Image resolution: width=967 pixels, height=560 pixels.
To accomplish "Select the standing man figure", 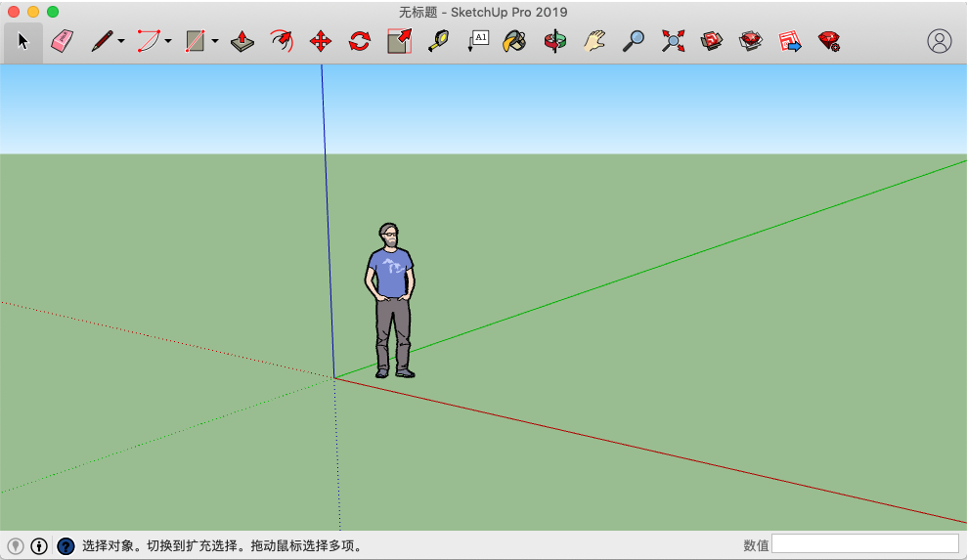I will (x=390, y=301).
